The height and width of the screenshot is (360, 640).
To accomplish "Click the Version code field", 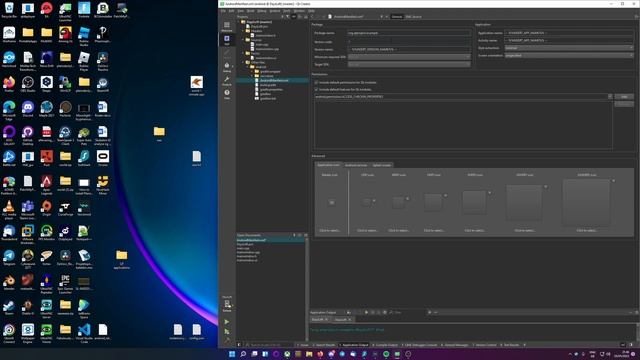I will (x=409, y=42).
